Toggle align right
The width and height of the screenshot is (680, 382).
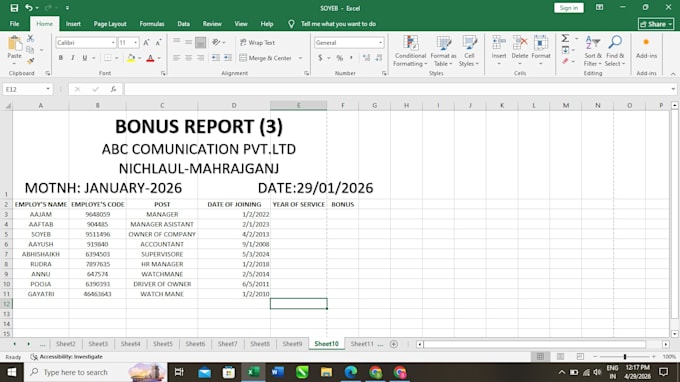(x=200, y=58)
